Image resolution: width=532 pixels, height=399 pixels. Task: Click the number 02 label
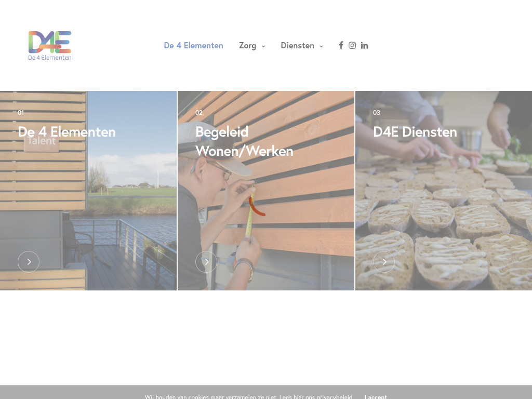[x=199, y=113]
